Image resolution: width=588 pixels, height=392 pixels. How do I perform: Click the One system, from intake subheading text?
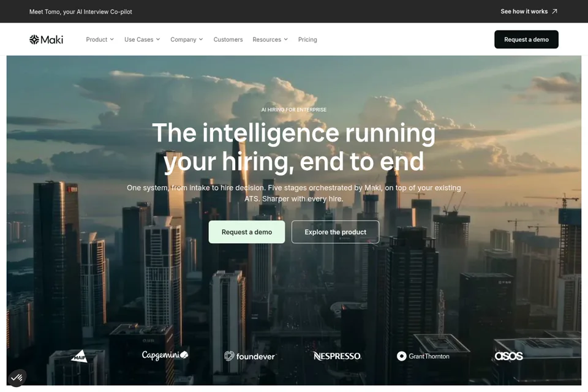(293, 193)
